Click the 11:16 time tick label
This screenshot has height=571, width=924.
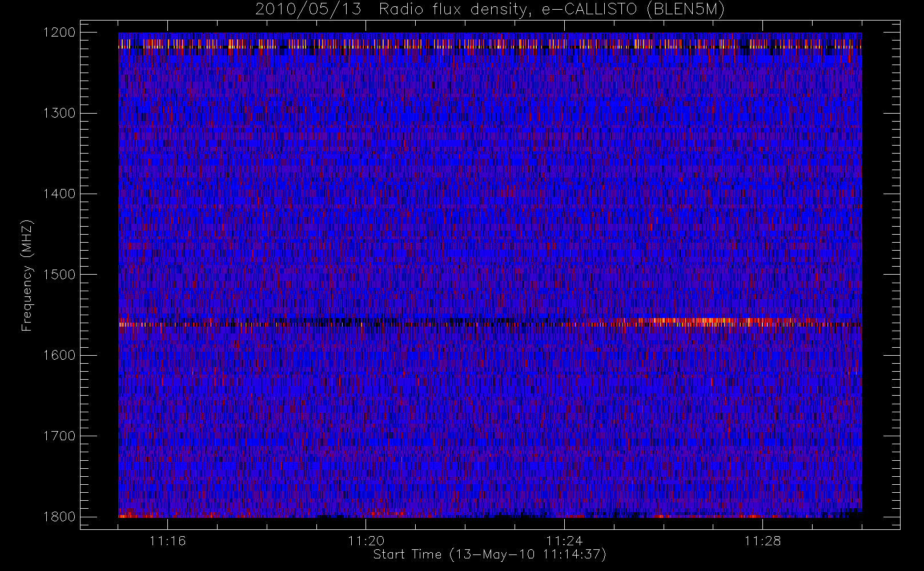[168, 541]
